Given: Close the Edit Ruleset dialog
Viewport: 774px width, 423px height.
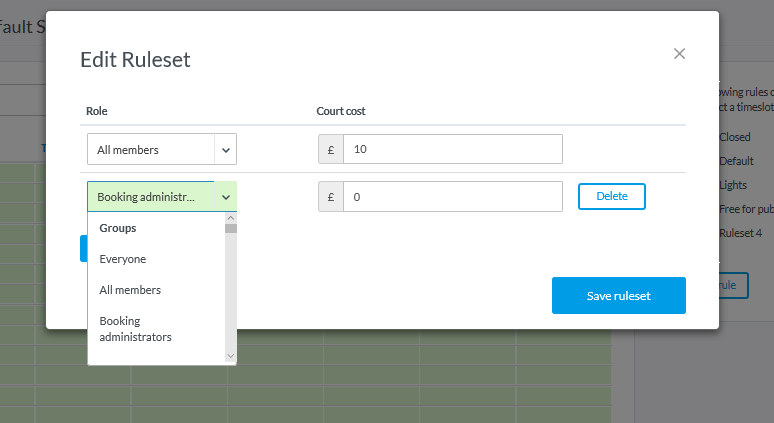Looking at the screenshot, I should pyautogui.click(x=680, y=54).
